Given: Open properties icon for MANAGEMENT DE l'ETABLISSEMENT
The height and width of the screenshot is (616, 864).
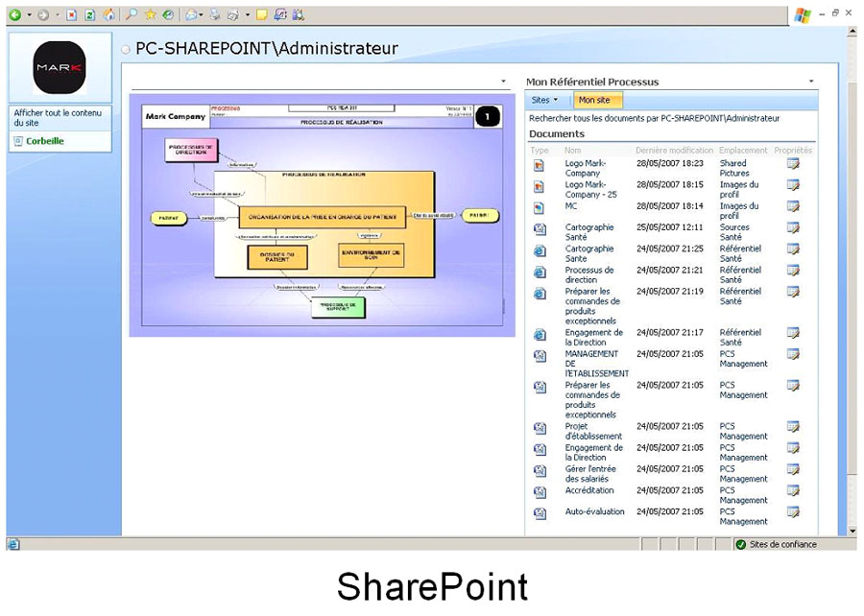Looking at the screenshot, I should pos(793,354).
